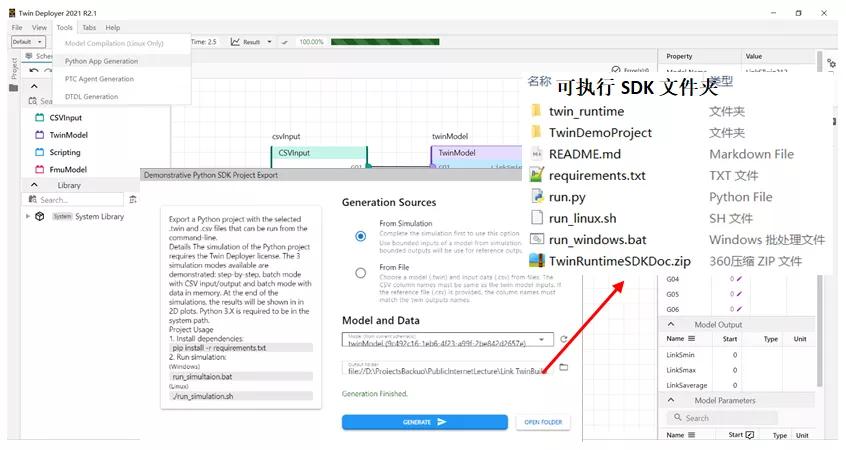
Task: Click the Name filter icon in Model Output
Action: (x=691, y=339)
